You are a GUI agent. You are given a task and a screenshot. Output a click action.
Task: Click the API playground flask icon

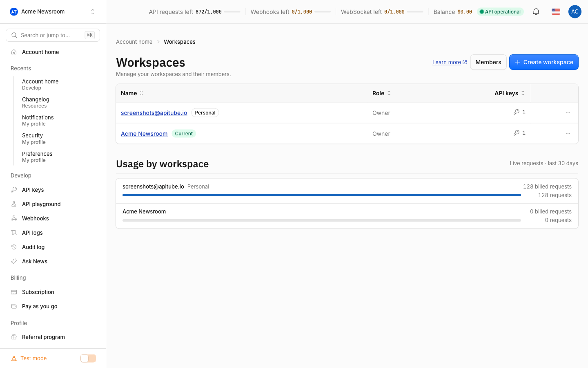(14, 204)
